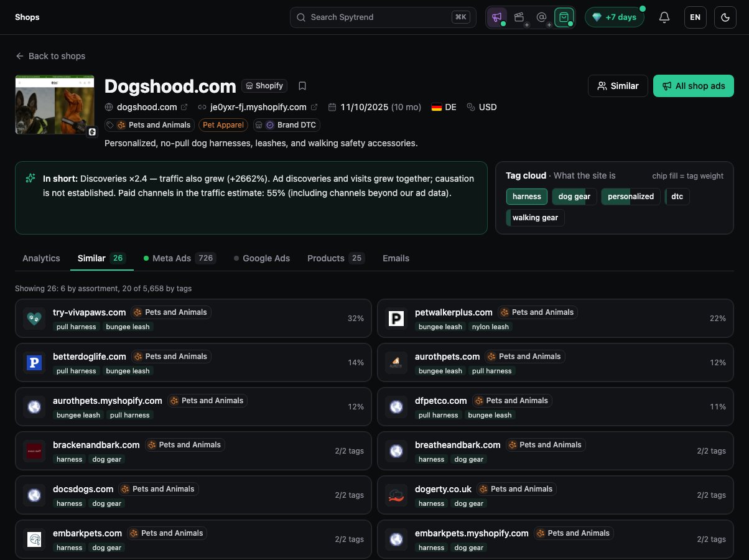
Task: Click the DE country flag
Action: [x=437, y=107]
